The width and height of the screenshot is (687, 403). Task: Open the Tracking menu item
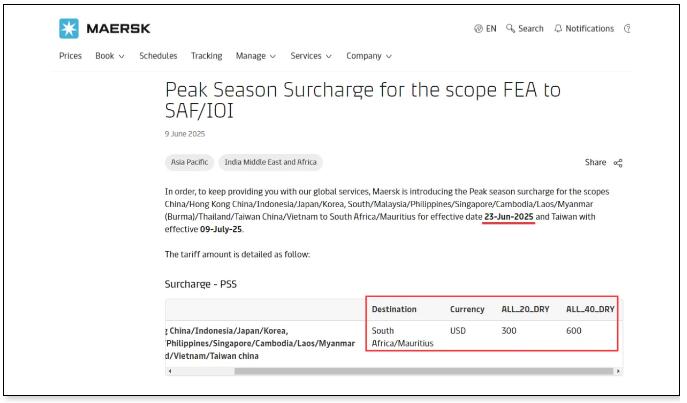click(206, 56)
